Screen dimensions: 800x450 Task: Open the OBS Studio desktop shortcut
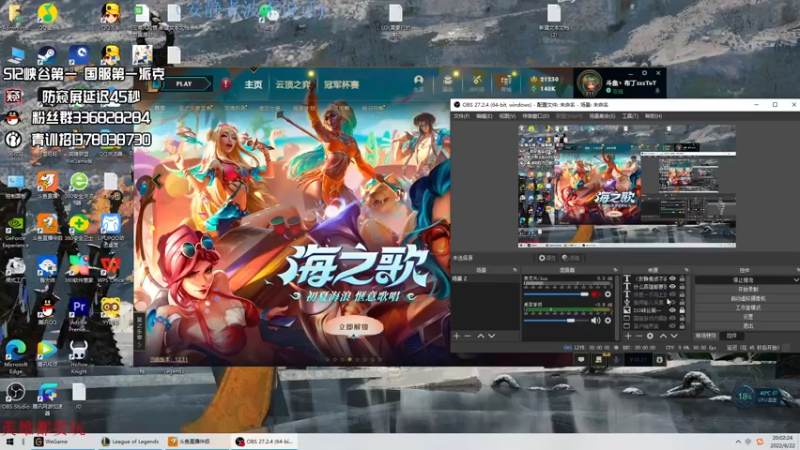point(15,396)
